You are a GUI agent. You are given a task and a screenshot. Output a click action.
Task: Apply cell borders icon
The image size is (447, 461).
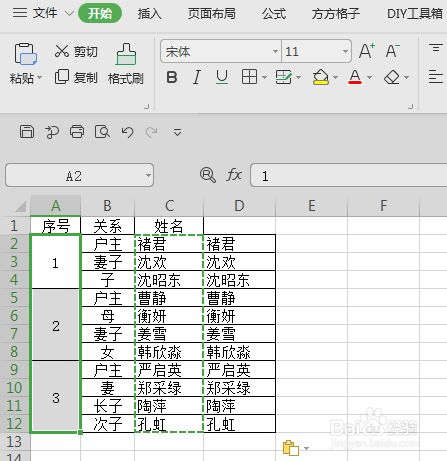(249, 77)
